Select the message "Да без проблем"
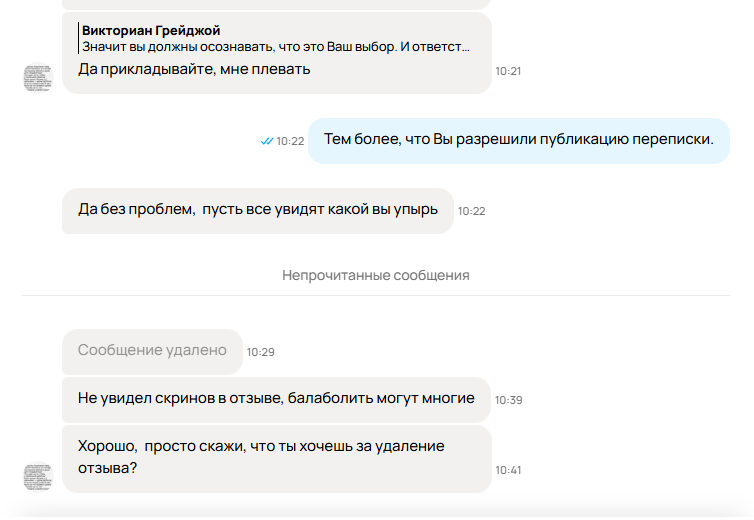 pos(257,209)
